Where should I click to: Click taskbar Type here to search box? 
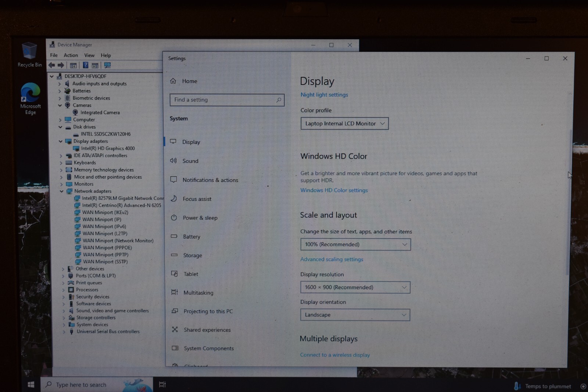pos(97,384)
